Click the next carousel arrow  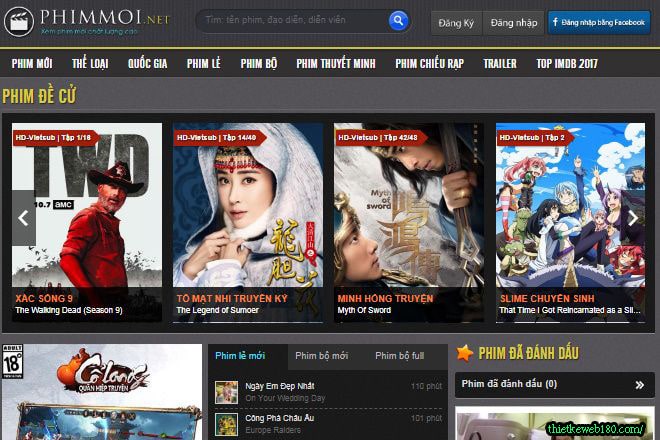[x=633, y=218]
